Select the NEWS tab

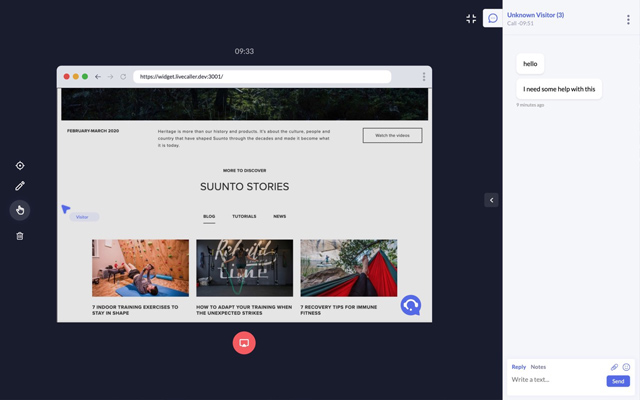(280, 216)
